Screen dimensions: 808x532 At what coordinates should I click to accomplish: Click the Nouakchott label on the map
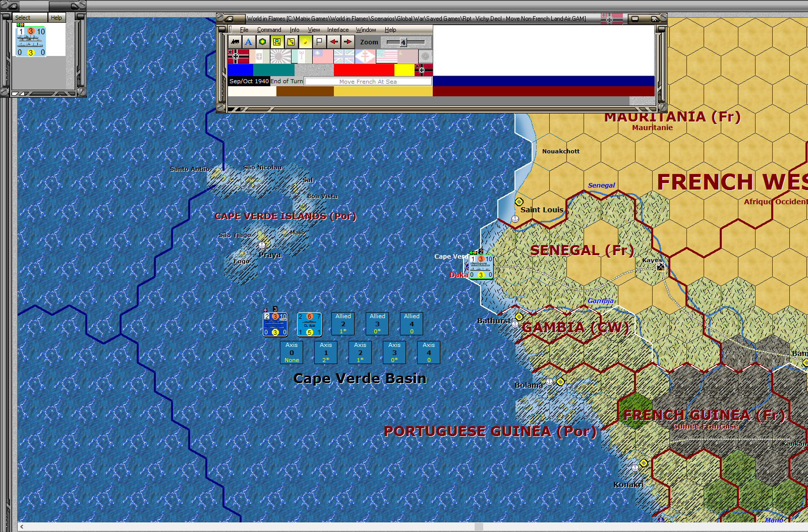pos(561,151)
